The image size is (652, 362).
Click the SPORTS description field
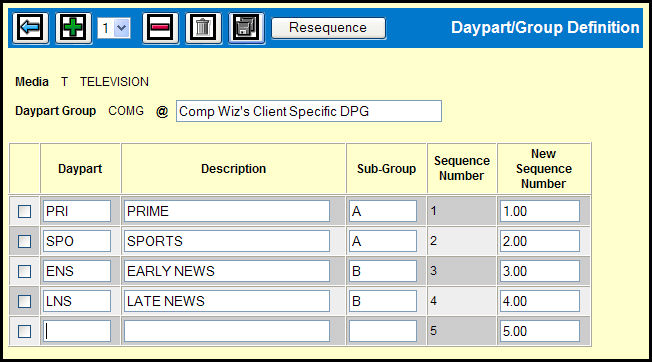tap(227, 241)
